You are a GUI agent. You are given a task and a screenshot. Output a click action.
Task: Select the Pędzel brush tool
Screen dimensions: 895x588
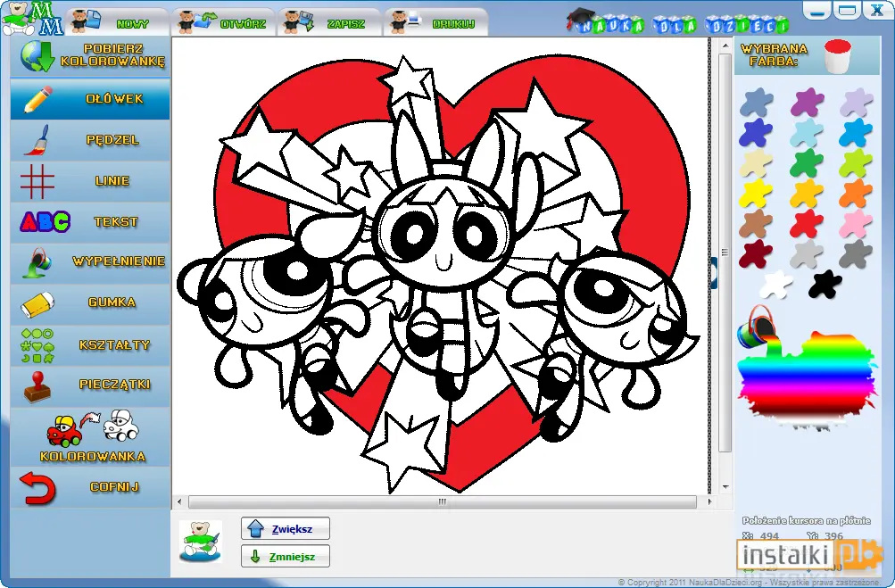tap(90, 140)
